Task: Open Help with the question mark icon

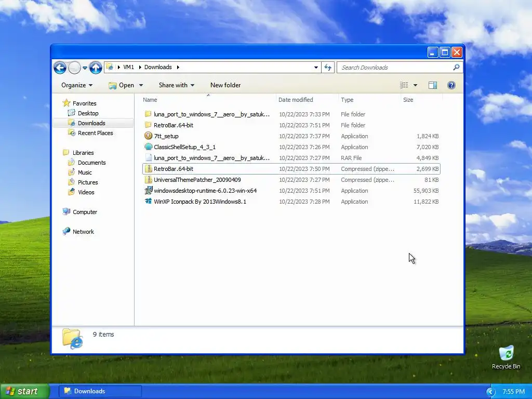Action: point(451,85)
